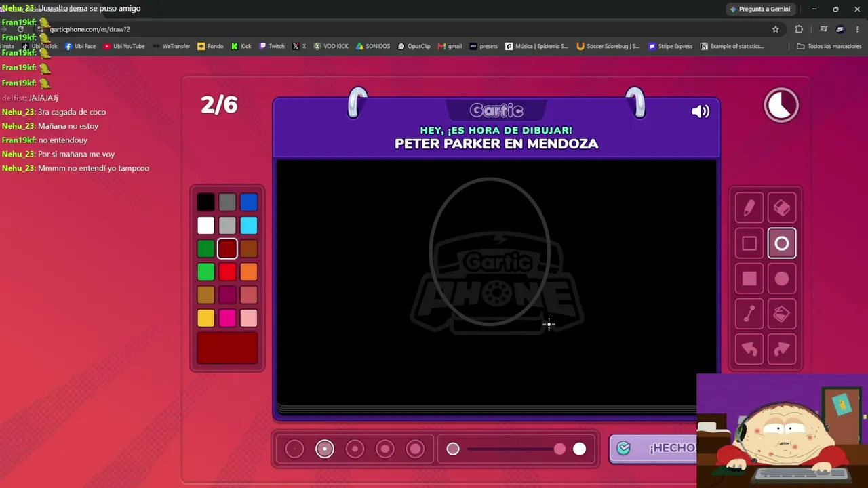The height and width of the screenshot is (488, 868).
Task: Click chat message "Mañana no estoy"
Action: pyautogui.click(x=68, y=126)
